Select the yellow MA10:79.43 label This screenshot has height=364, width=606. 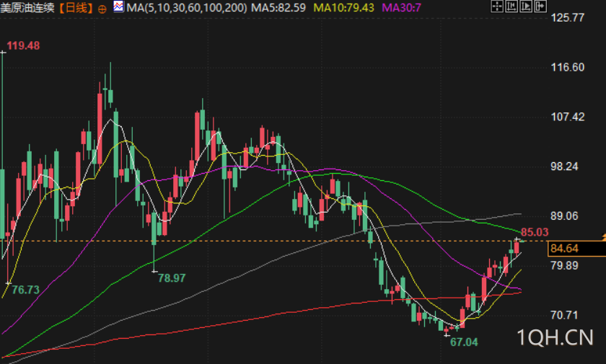point(343,8)
